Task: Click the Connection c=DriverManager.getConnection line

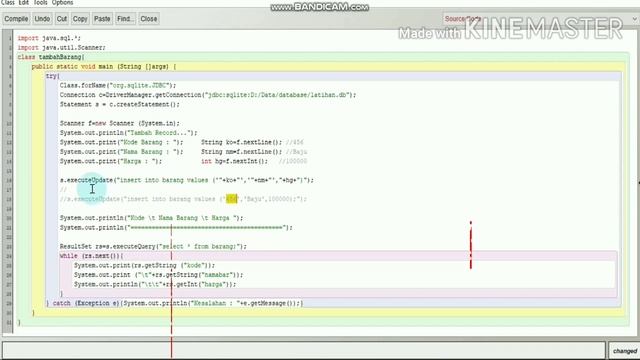Action: (x=208, y=95)
